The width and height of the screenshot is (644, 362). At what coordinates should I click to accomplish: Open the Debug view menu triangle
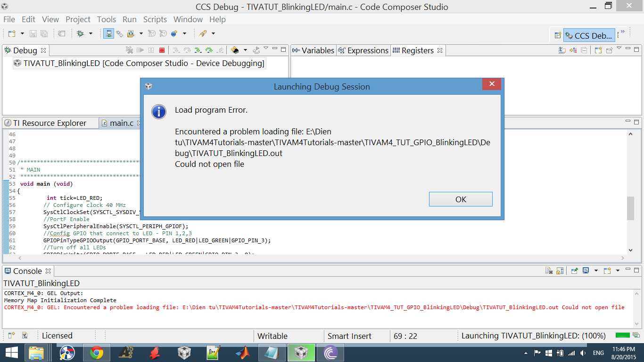tap(265, 49)
